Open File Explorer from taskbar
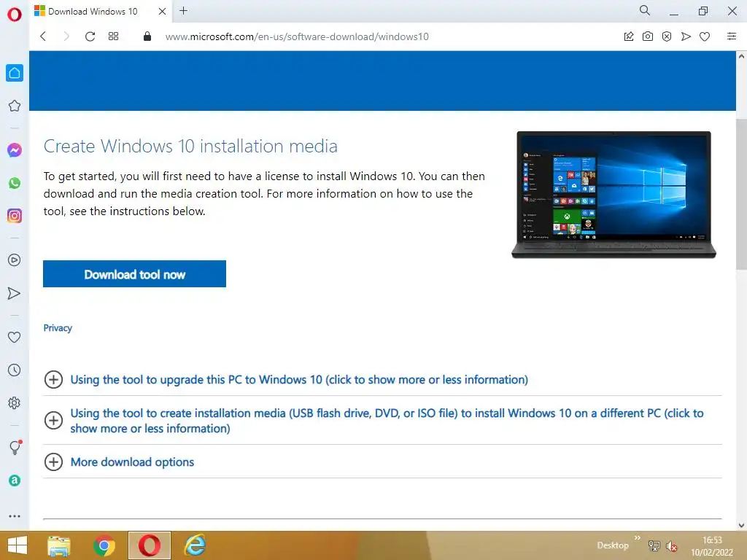This screenshot has width=747, height=560. [x=59, y=545]
